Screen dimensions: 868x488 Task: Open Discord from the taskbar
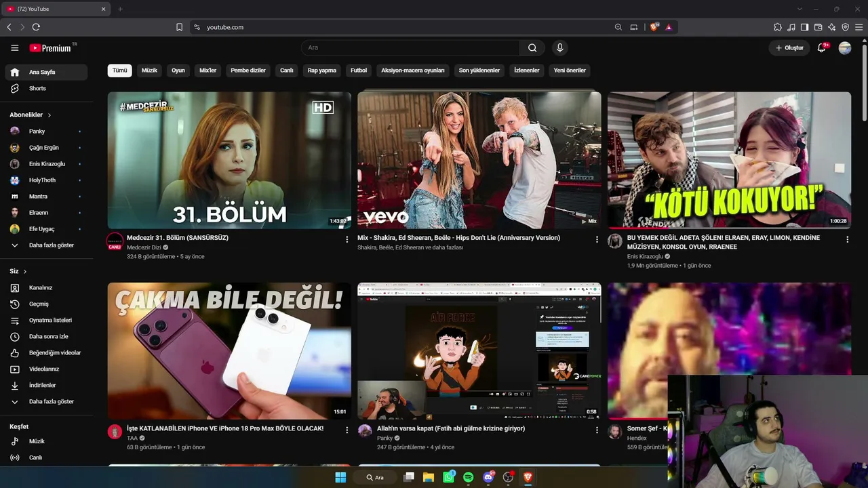coord(488,477)
